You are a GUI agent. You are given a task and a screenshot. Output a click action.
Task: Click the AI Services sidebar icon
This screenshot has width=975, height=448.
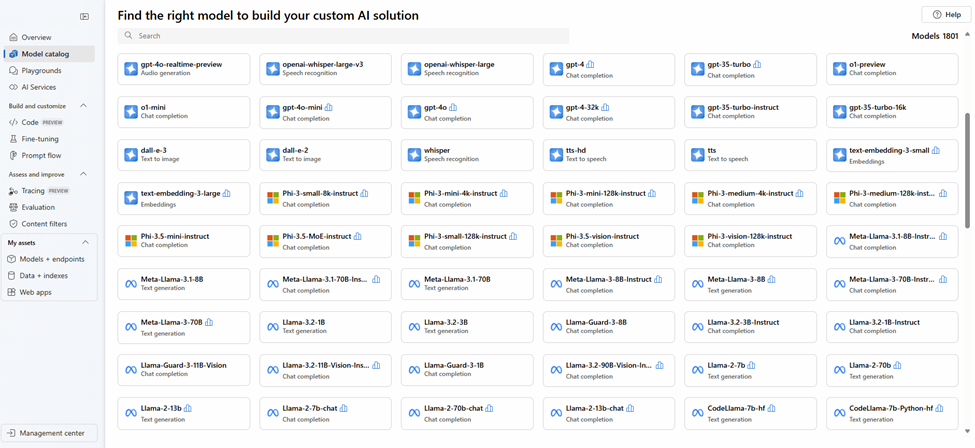coord(13,87)
